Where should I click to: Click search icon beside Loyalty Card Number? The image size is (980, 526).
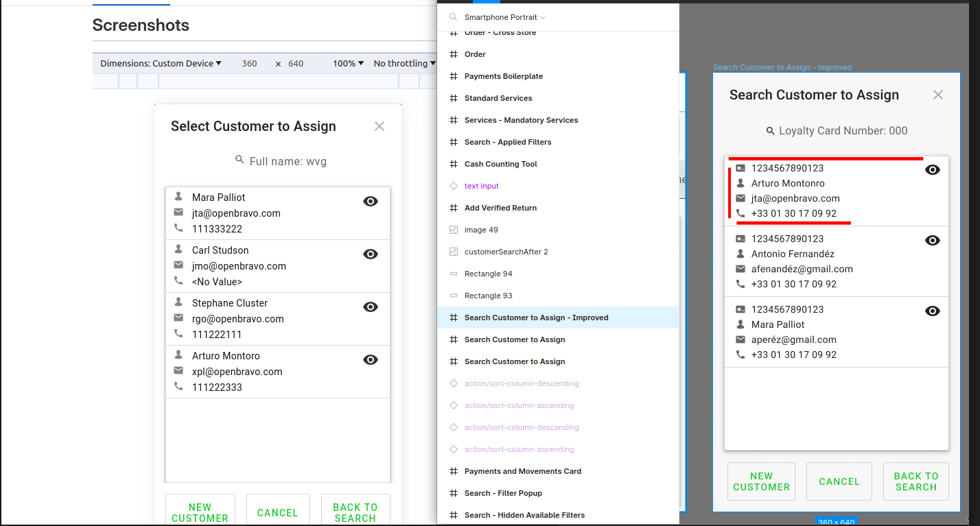click(x=771, y=130)
